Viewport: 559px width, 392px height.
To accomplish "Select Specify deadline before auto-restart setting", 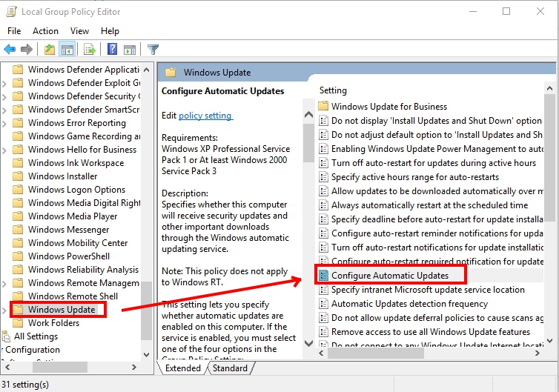I will (437, 219).
